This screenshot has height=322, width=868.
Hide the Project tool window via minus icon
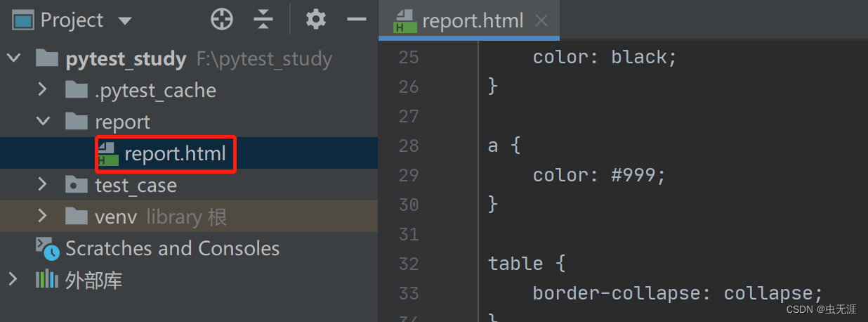coord(357,20)
